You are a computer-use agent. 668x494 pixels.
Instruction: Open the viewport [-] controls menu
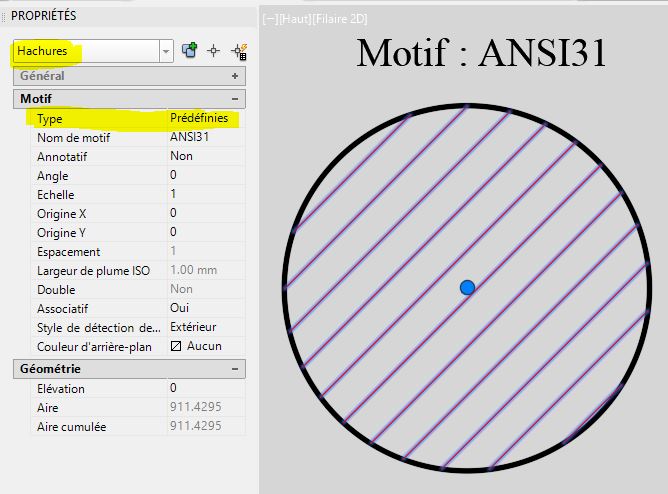tap(270, 19)
